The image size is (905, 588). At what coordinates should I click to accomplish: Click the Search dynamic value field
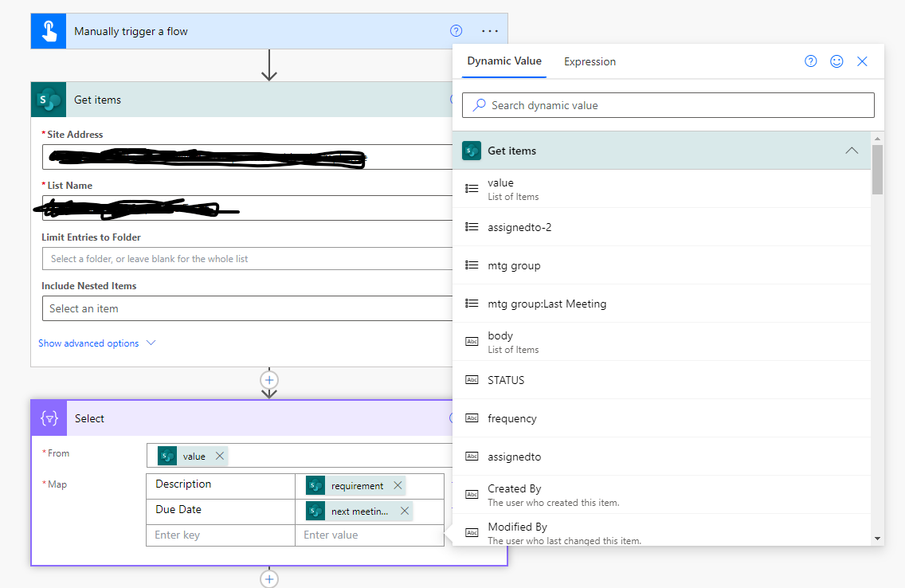pos(668,104)
